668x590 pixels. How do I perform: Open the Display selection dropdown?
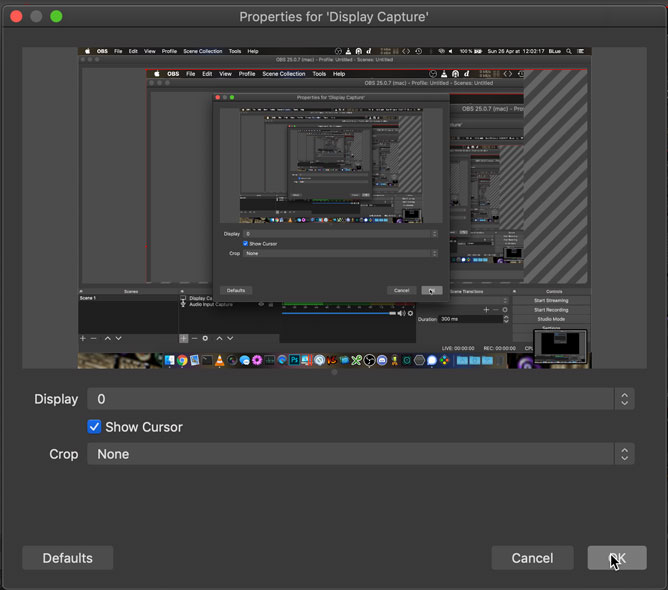point(361,399)
